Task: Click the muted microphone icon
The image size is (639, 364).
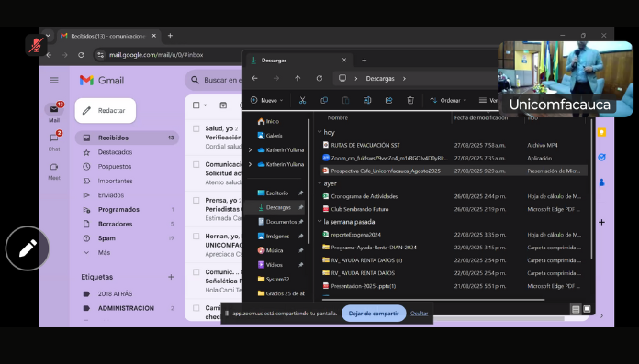Action: [x=36, y=45]
